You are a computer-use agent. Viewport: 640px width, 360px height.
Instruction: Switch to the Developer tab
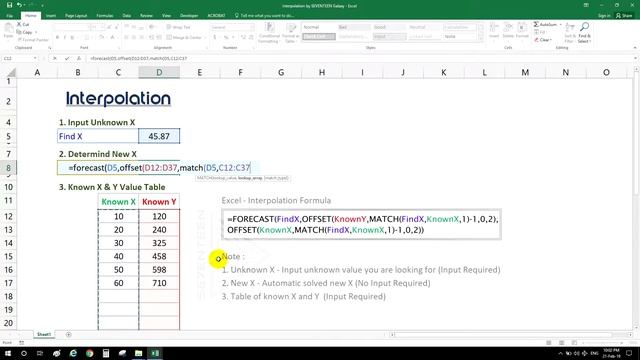pos(189,16)
